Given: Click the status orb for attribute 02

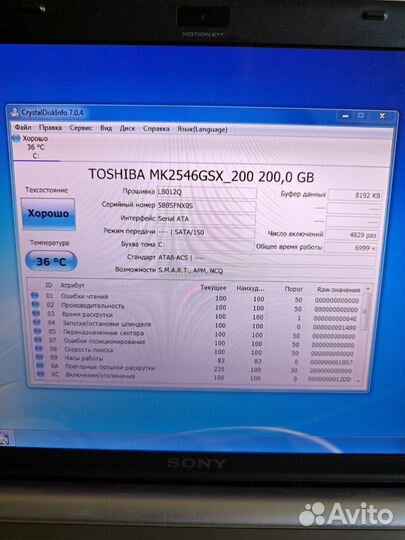Looking at the screenshot, I should tap(35, 304).
